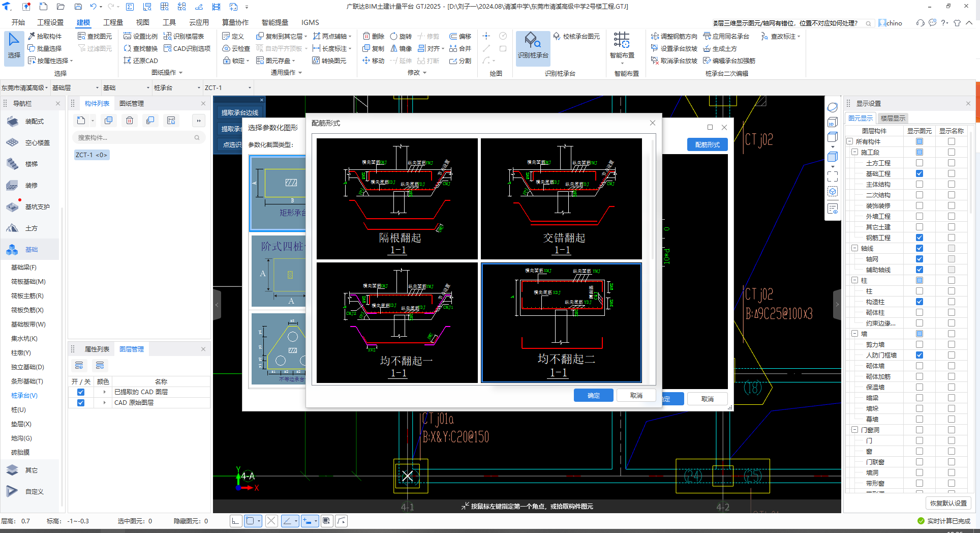
Task: Toggle 已提取的 CAD 图层 checkbox
Action: pyautogui.click(x=80, y=392)
